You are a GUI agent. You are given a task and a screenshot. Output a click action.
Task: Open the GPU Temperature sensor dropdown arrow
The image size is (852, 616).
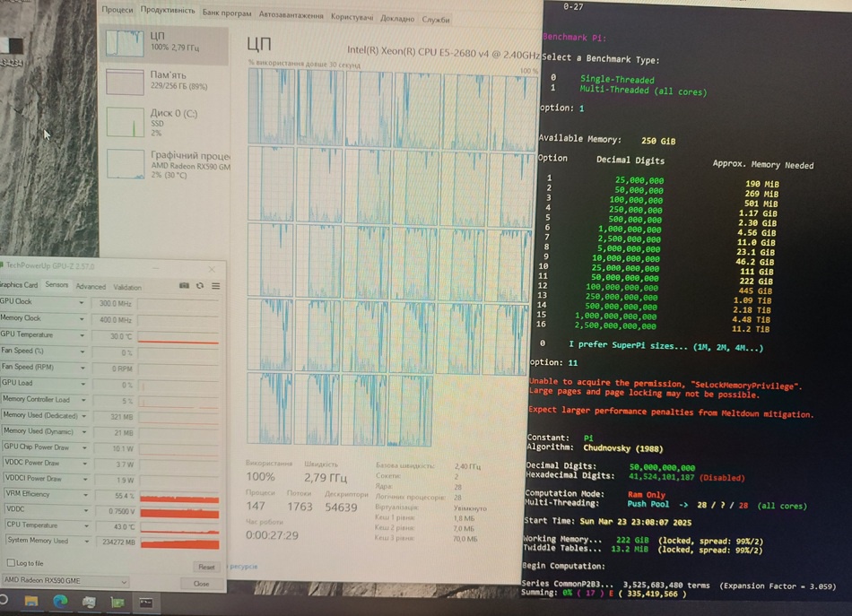83,335
